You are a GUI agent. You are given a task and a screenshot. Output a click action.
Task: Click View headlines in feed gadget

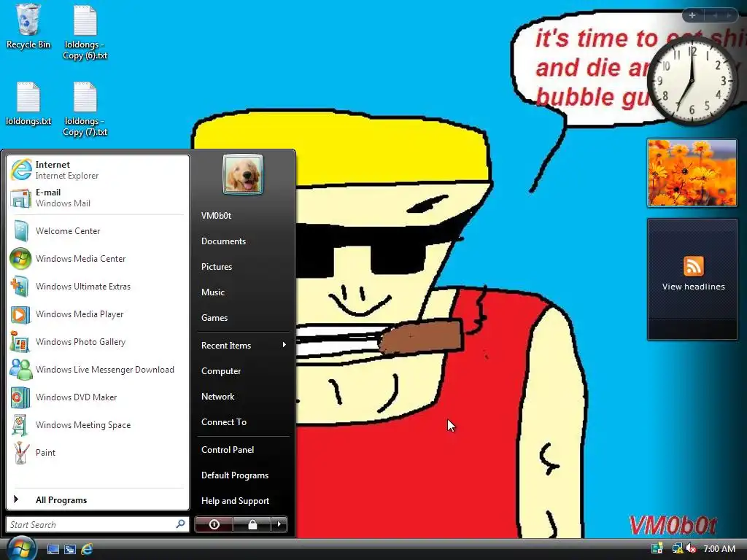[693, 287]
